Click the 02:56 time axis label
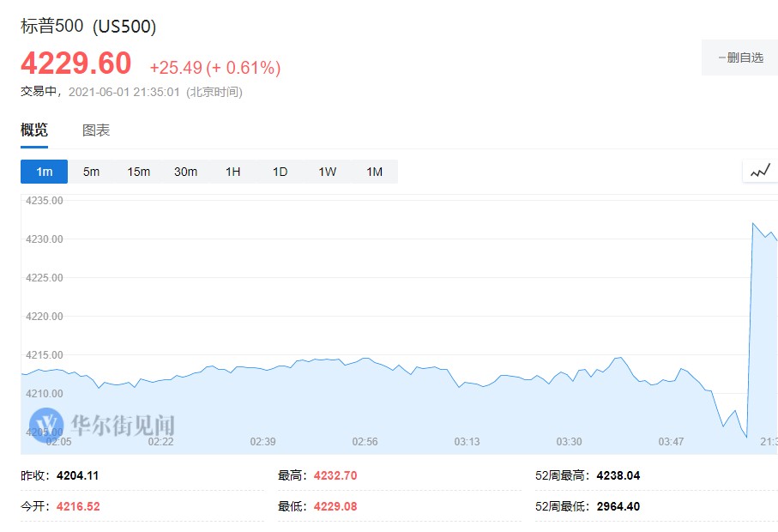This screenshot has width=778, height=532. point(365,442)
